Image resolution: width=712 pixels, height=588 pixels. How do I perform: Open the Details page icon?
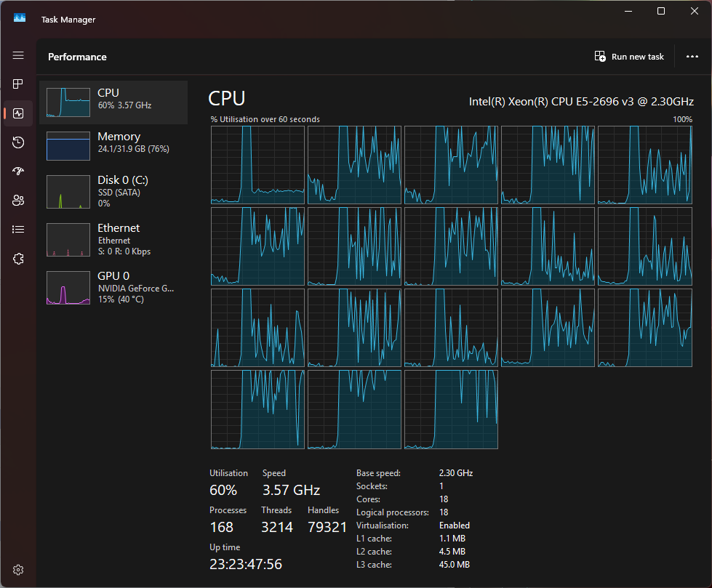(x=18, y=230)
